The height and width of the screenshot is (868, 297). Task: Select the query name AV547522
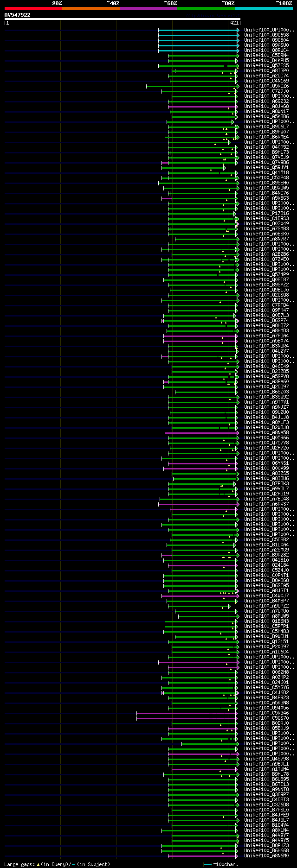click(18, 15)
